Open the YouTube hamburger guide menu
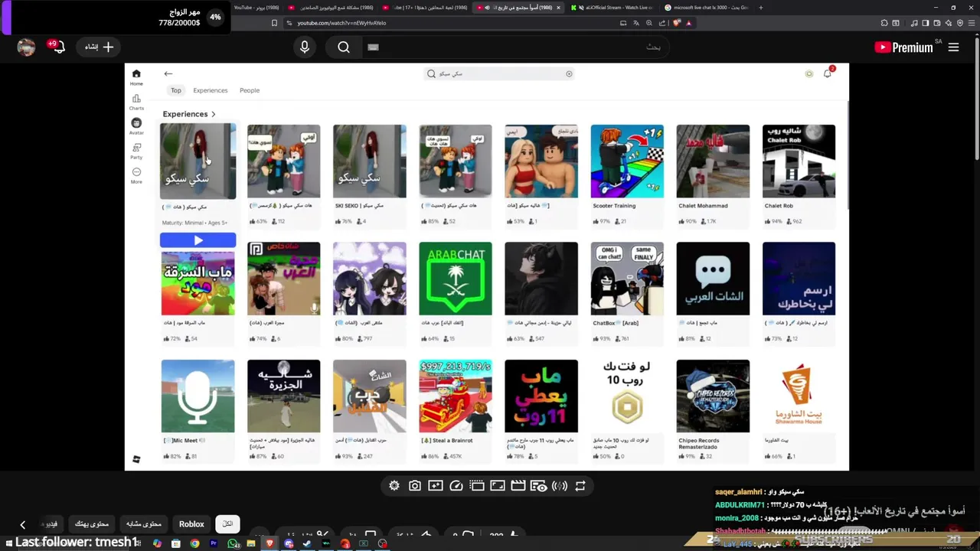980x551 pixels. tap(953, 47)
